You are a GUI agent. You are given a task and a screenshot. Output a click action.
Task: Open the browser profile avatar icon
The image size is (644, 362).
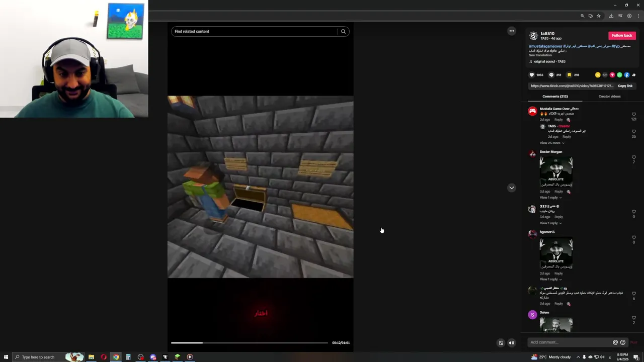click(629, 16)
